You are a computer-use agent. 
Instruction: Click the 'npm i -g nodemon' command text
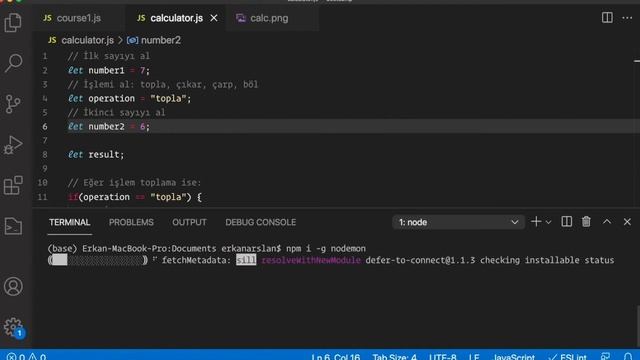click(x=326, y=248)
